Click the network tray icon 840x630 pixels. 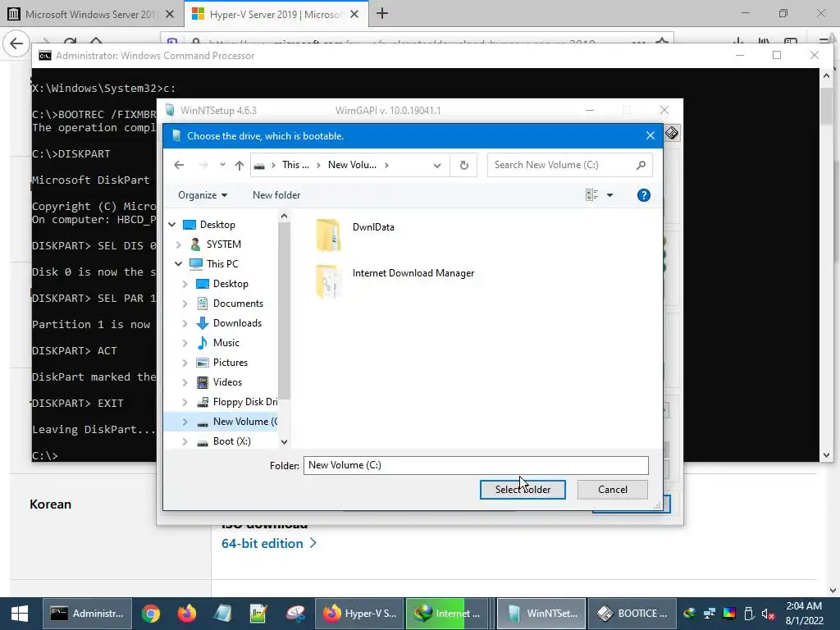pyautogui.click(x=710, y=614)
